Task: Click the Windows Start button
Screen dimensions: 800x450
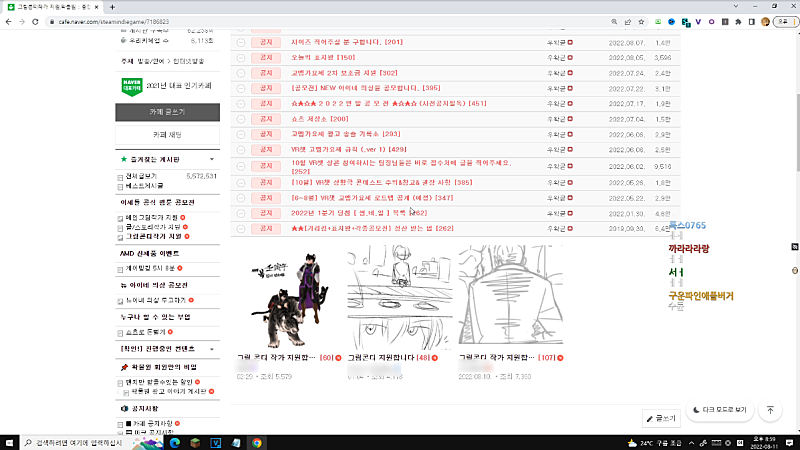Action: tap(9, 441)
